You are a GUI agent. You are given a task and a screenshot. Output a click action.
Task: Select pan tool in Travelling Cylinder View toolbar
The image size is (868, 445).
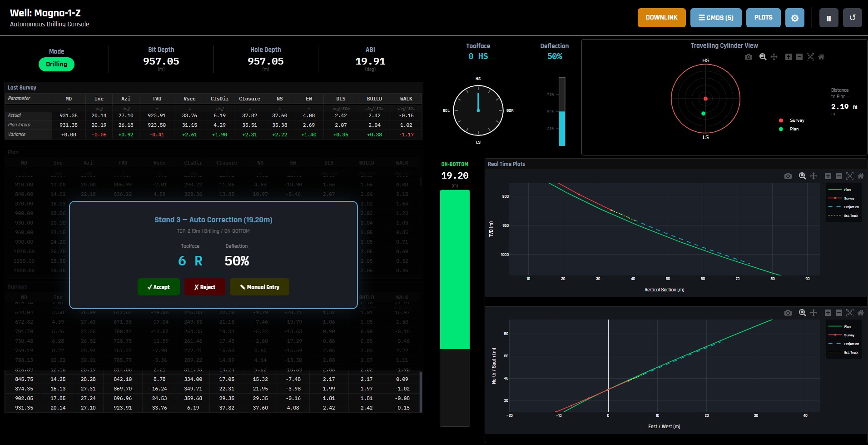tap(774, 57)
